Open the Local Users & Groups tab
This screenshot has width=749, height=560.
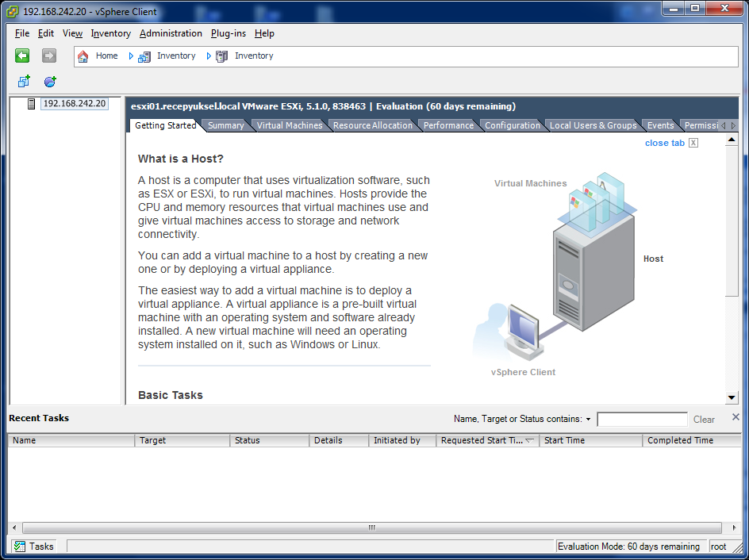tap(593, 125)
